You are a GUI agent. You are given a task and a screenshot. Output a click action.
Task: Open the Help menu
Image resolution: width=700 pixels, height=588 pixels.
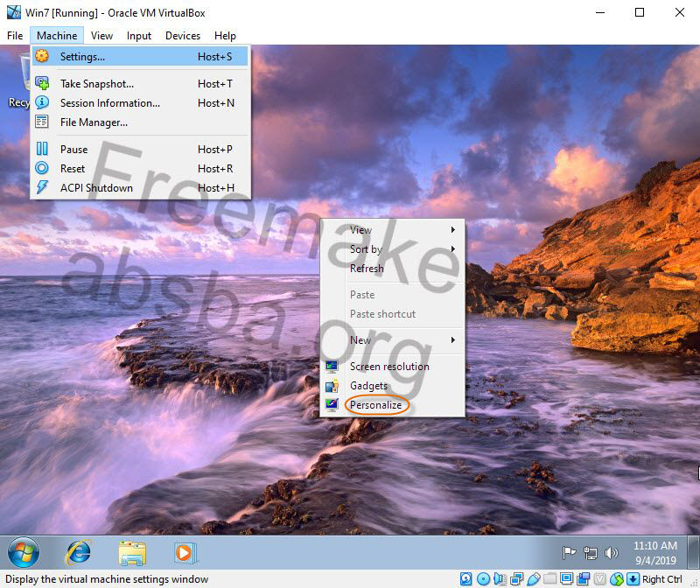[225, 36]
